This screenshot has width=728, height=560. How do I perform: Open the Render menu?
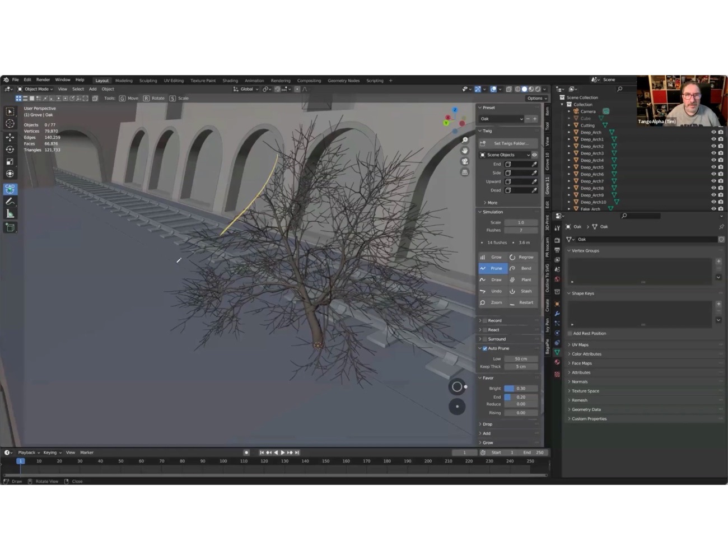tap(43, 80)
